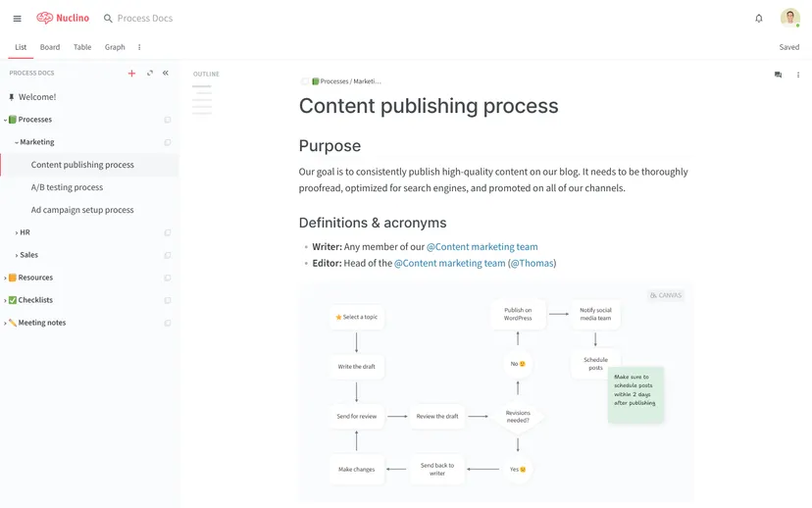Select the 'Send back to writer' node
Image resolution: width=812 pixels, height=508 pixels.
[437, 469]
